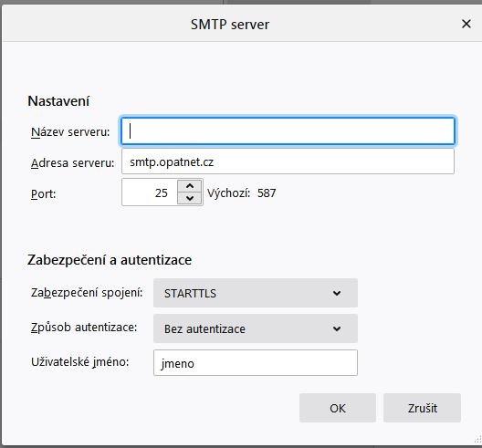This screenshot has height=448, width=482.
Task: Click the smtp.opatnet.cz server address field
Action: (x=288, y=161)
